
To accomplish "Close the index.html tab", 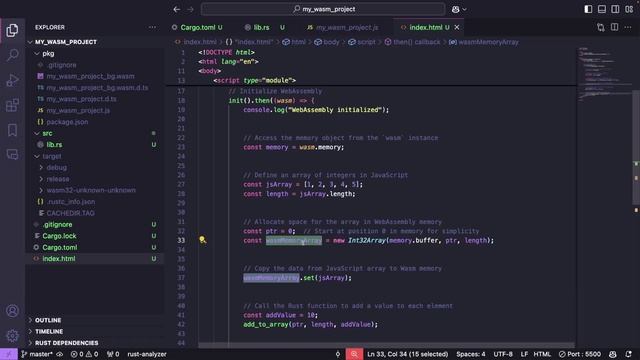I will point(457,27).
